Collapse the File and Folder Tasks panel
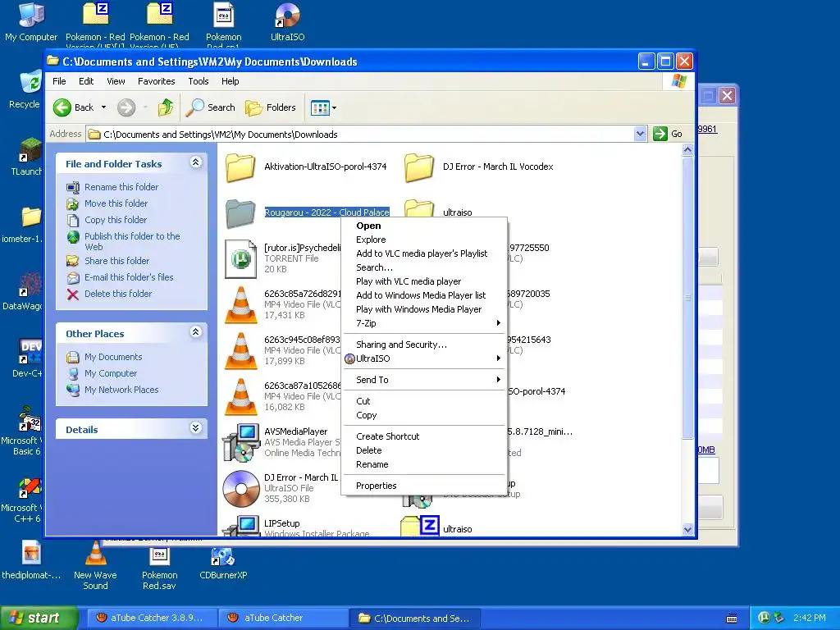Image resolution: width=840 pixels, height=630 pixels. (x=195, y=162)
